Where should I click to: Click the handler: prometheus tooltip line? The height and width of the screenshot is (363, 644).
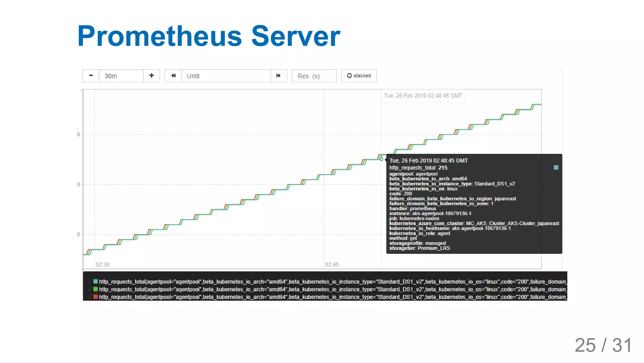[x=413, y=208]
